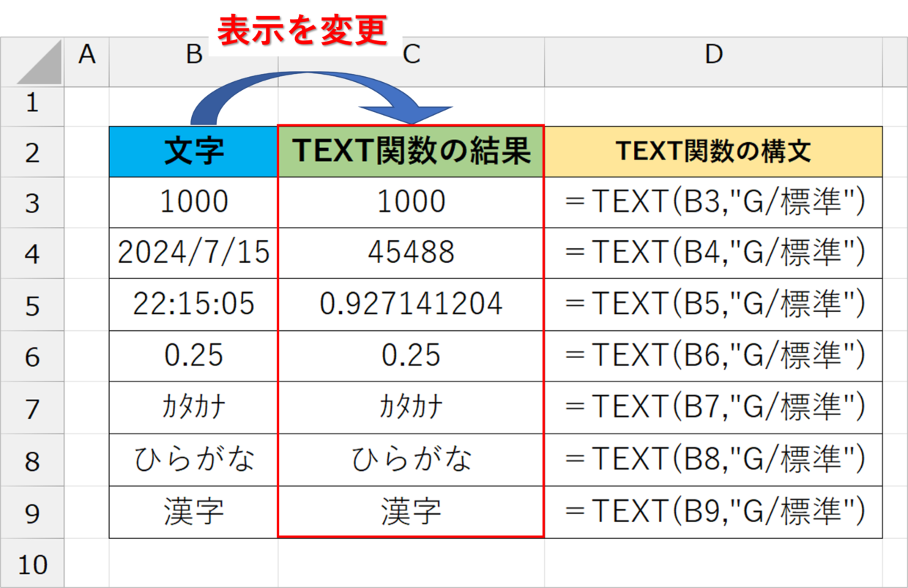Select row 6 header
This screenshot has width=908, height=588.
(31, 356)
